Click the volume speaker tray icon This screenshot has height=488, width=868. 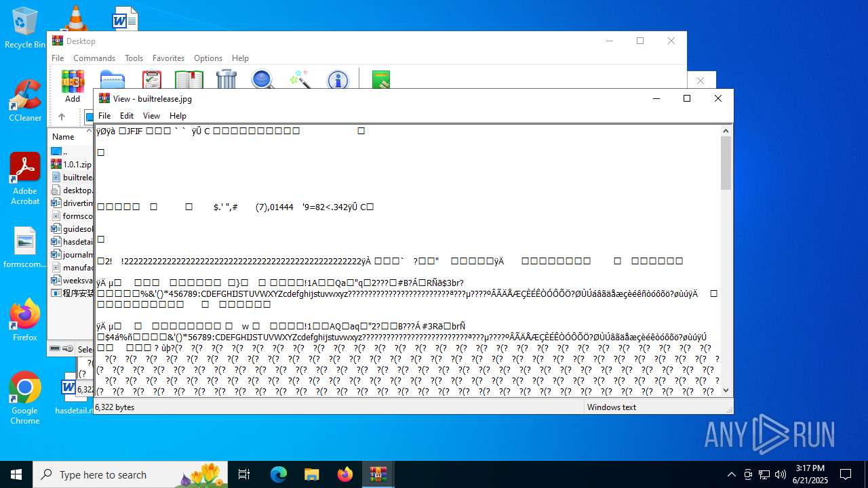781,474
